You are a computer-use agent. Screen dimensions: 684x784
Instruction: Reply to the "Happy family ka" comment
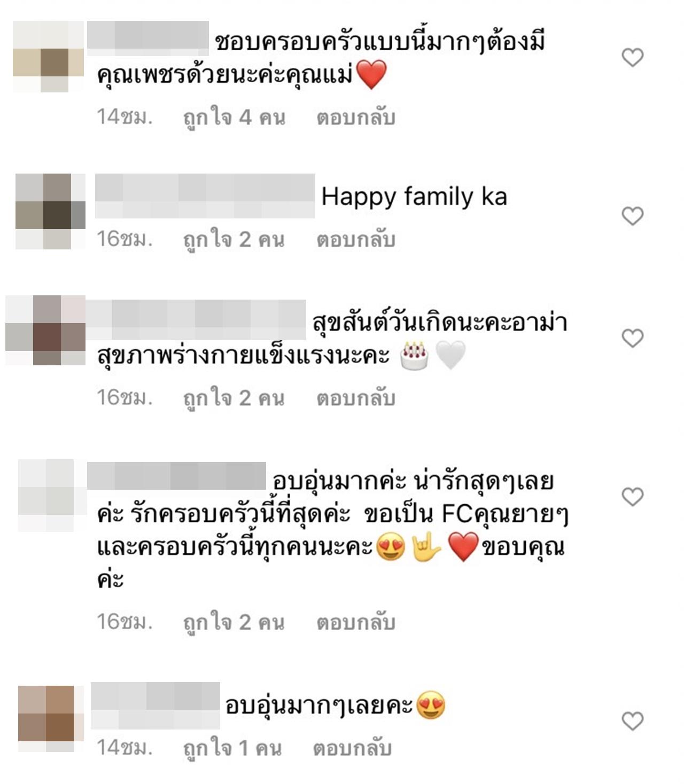356,240
